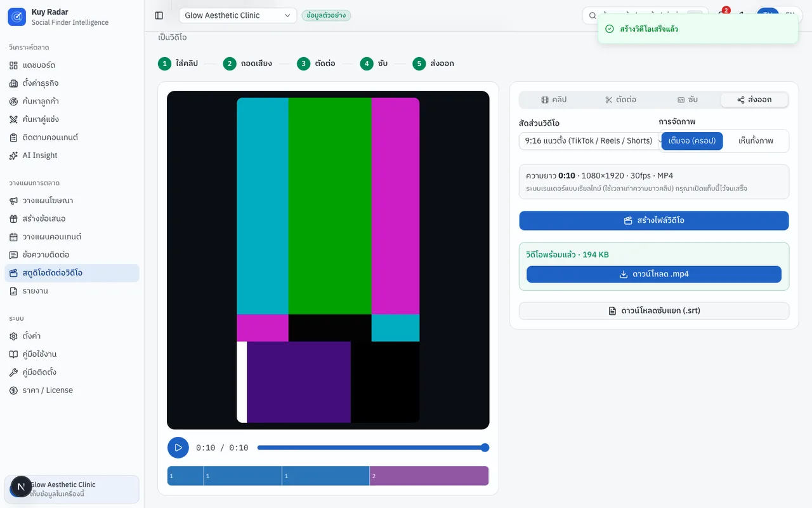Click ดาวน์โหลด .mp4 button
812x508 pixels.
[x=654, y=274]
